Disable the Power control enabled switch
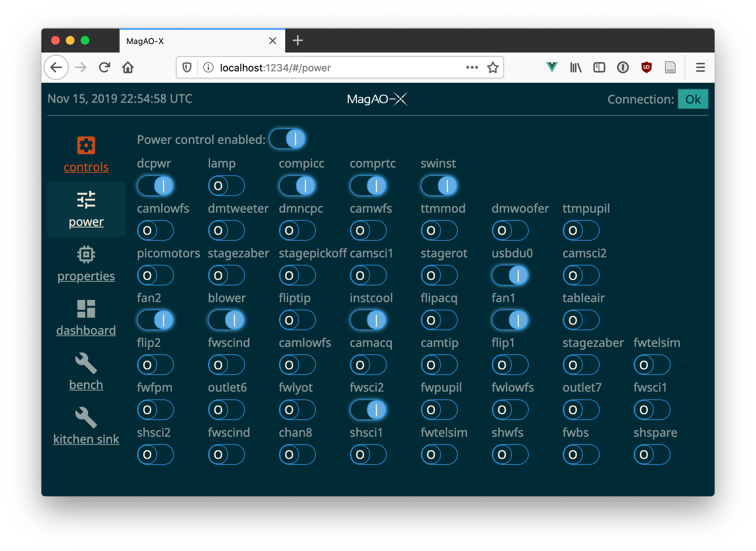Image resolution: width=756 pixels, height=551 pixels. pyautogui.click(x=288, y=139)
